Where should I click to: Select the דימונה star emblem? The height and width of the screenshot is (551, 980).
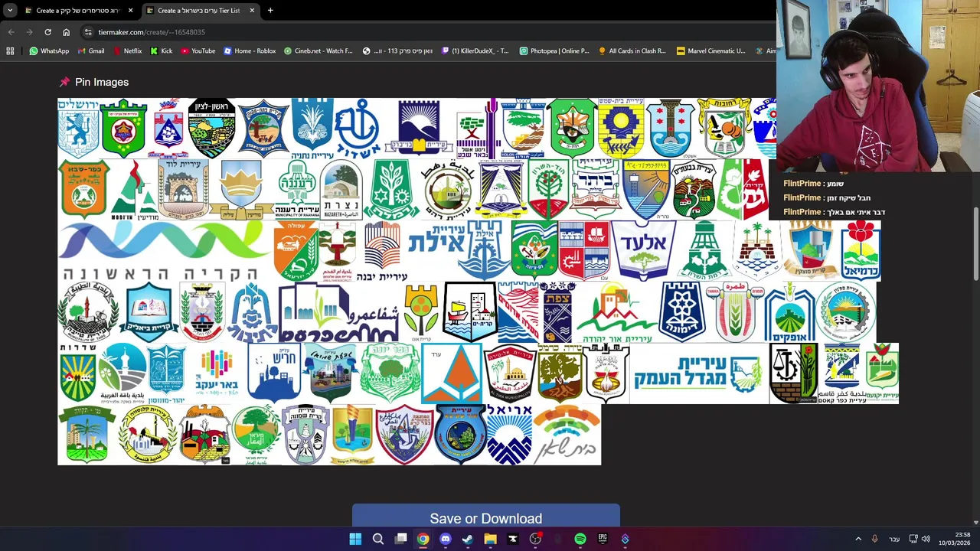pyautogui.click(x=681, y=312)
